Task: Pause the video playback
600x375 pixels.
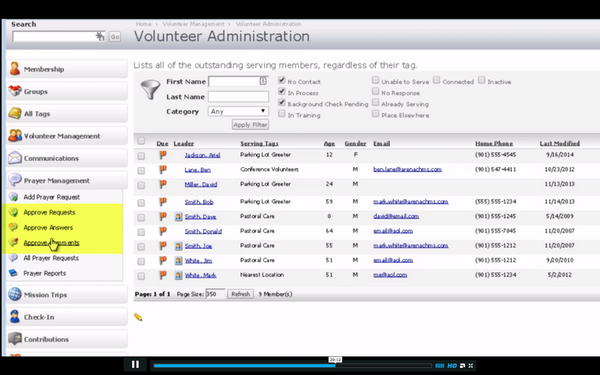Action: click(135, 365)
